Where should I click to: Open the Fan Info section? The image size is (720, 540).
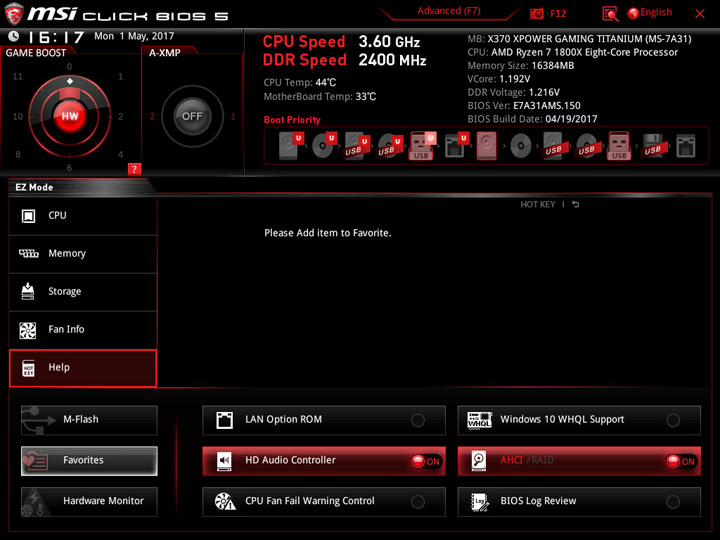point(83,330)
